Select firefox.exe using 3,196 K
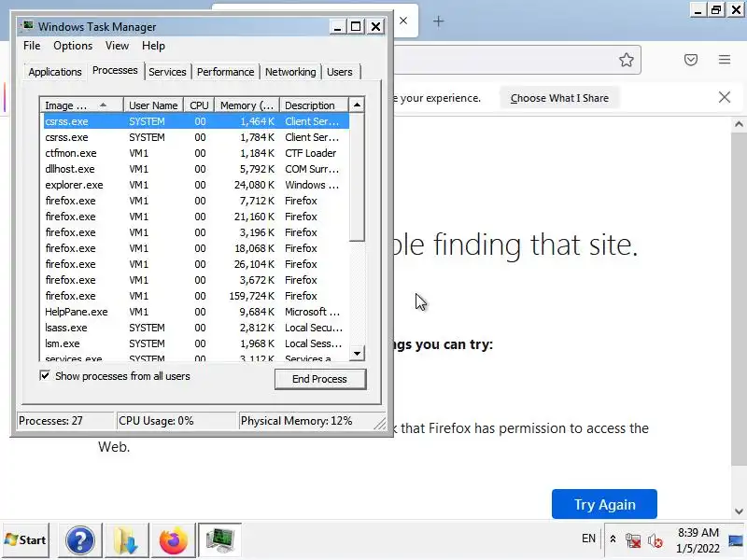Viewport: 747px width, 560px height. point(196,232)
